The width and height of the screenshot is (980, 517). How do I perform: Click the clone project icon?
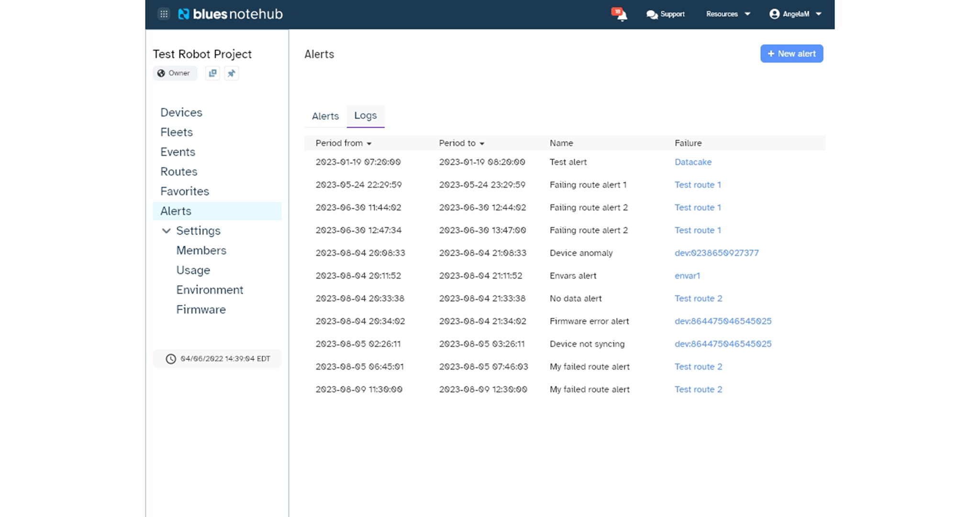(212, 73)
